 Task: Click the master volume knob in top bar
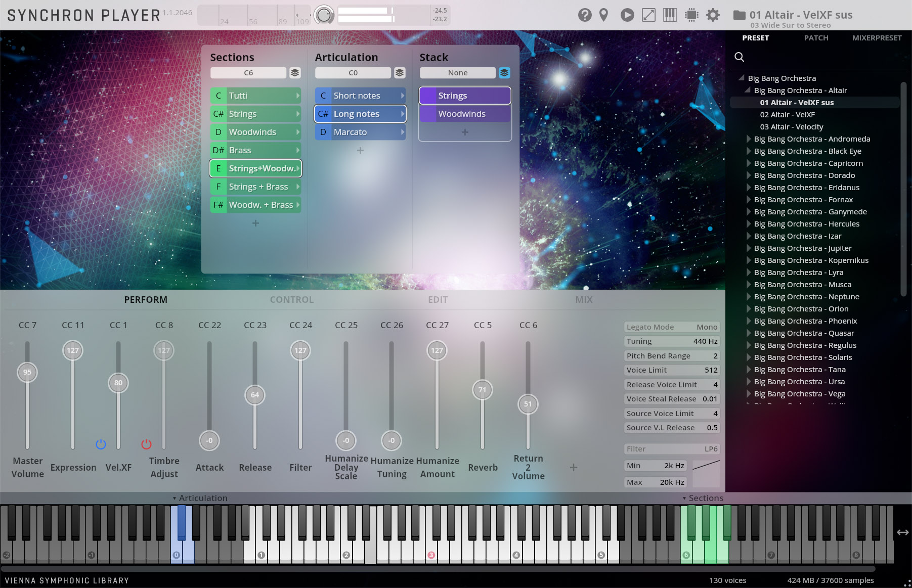tap(324, 15)
